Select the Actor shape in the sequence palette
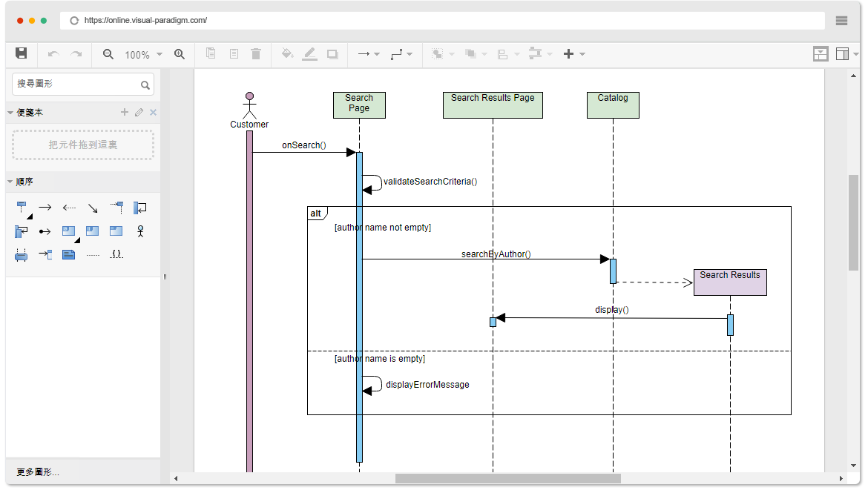Viewport: 868px width, 493px height. 140,231
